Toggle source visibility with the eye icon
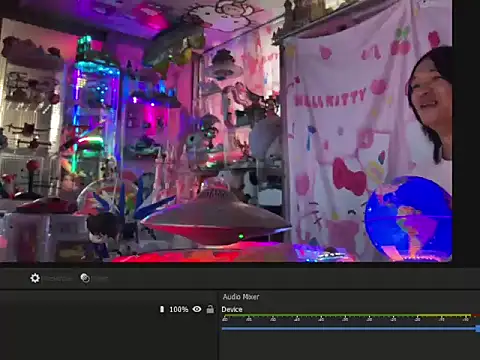 197,309
